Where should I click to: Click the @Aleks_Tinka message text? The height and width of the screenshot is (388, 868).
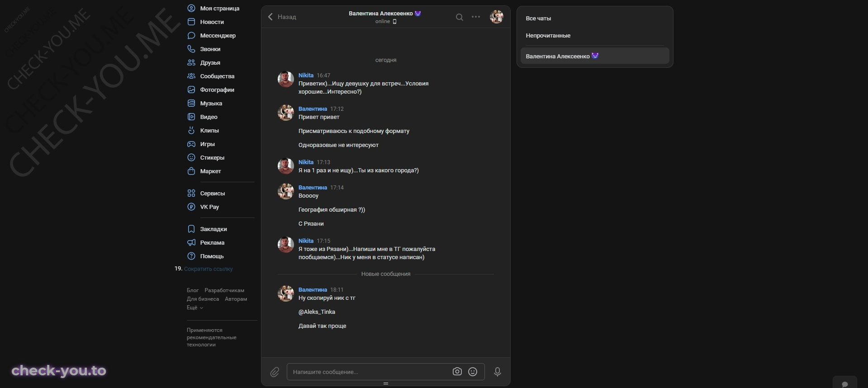click(x=317, y=312)
